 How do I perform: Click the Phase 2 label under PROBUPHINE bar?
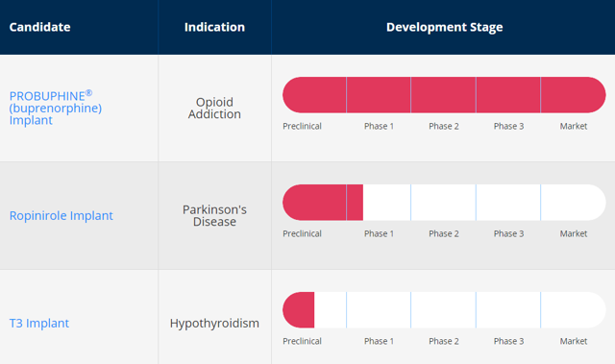(444, 126)
